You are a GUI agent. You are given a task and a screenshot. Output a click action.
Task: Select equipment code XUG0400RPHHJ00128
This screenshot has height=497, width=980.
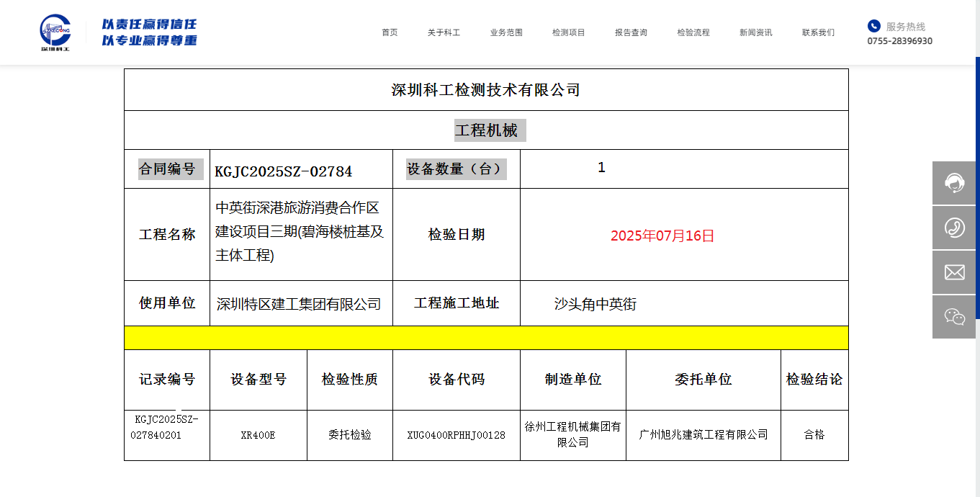(457, 435)
